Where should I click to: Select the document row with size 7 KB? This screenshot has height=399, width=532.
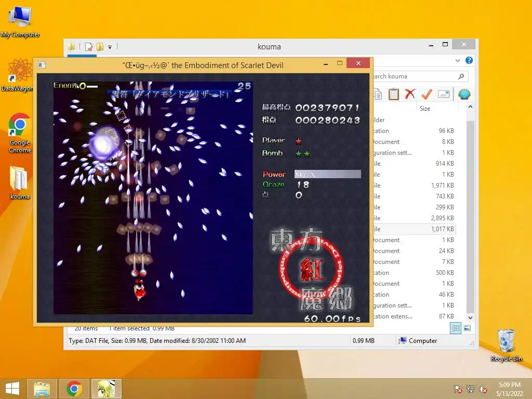coord(414,262)
